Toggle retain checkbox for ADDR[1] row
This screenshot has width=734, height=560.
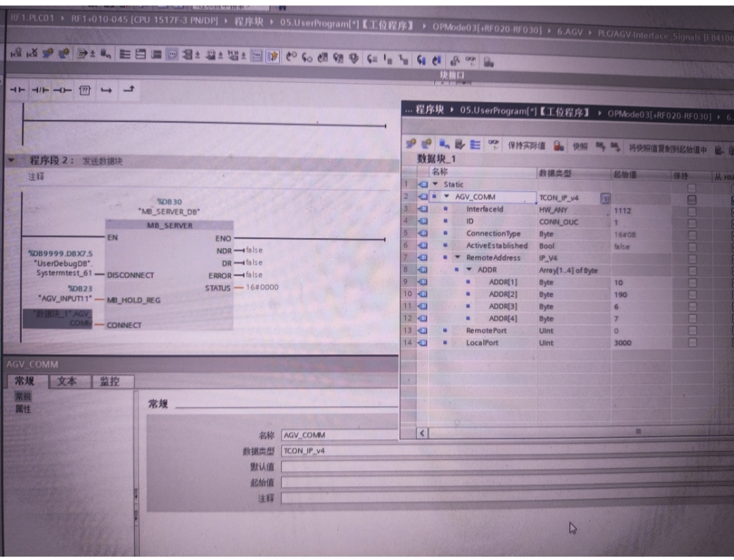click(x=692, y=283)
